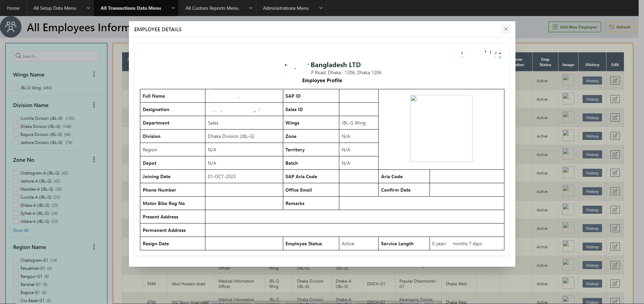Screen dimensions: 644x304
Task: Click 'Dhaka West' in Abul Hossain Azad row
Action: point(456,284)
